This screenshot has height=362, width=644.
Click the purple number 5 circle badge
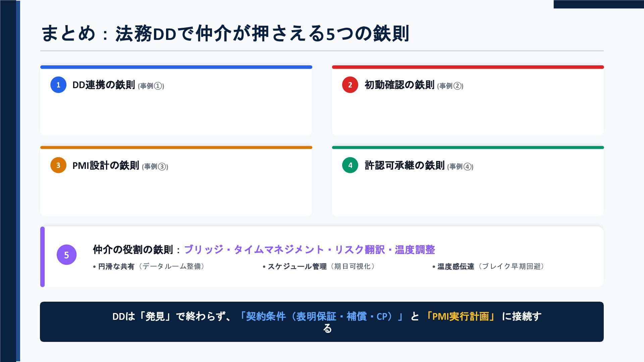coord(66,255)
